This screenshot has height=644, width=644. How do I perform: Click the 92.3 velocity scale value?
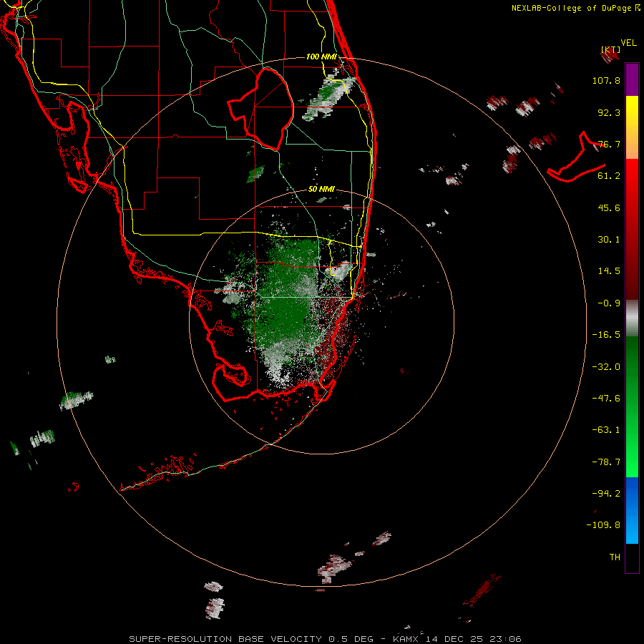(609, 112)
